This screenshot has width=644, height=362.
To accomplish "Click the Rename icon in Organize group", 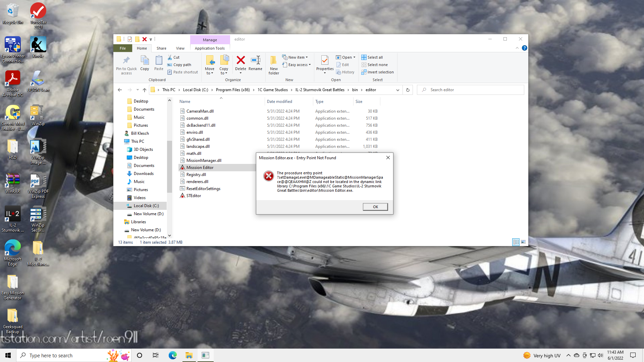I will [255, 61].
